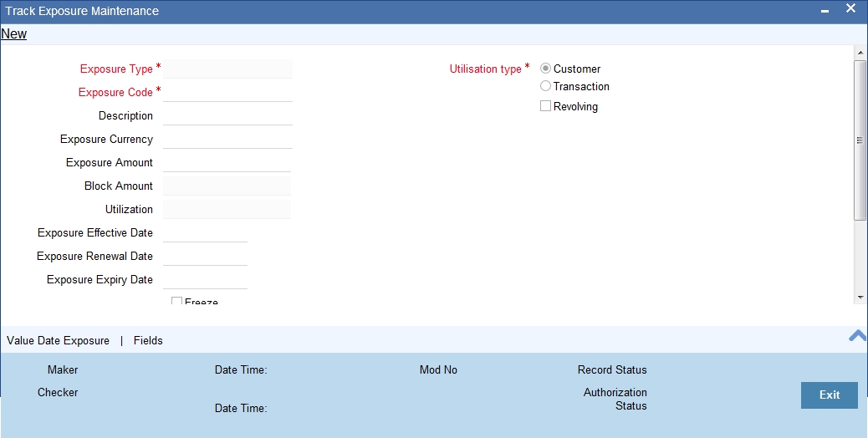Screen dimensions: 868x438
Task: Click the Description text field
Action: click(x=227, y=115)
